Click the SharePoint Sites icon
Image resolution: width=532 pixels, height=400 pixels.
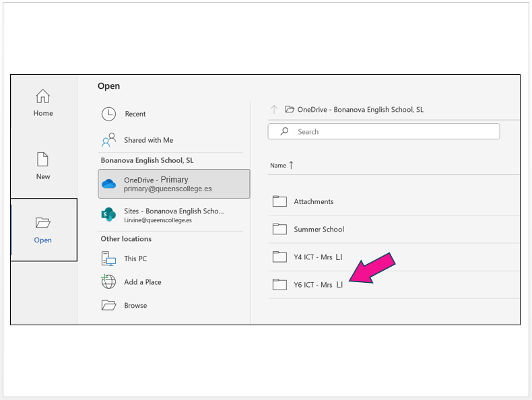(x=108, y=215)
